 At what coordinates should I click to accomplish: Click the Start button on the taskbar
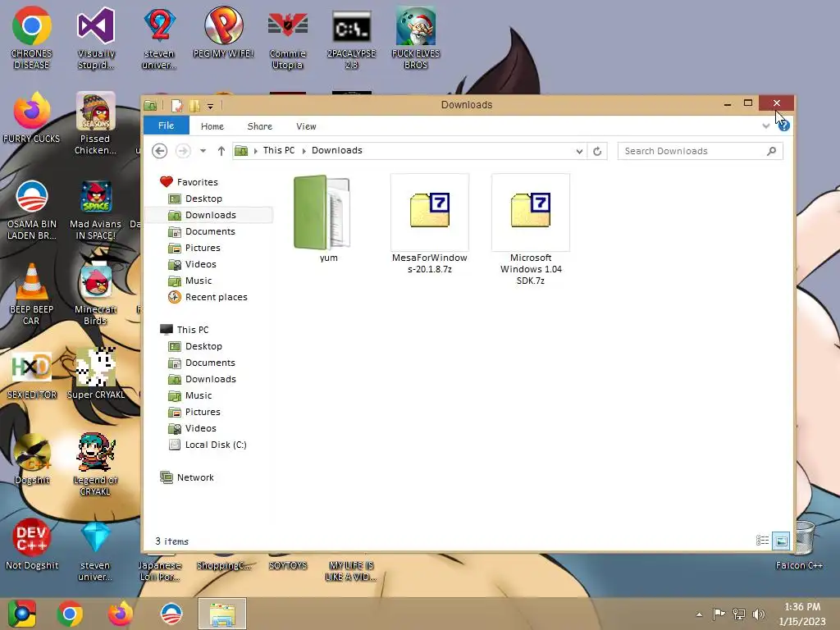pyautogui.click(x=22, y=614)
